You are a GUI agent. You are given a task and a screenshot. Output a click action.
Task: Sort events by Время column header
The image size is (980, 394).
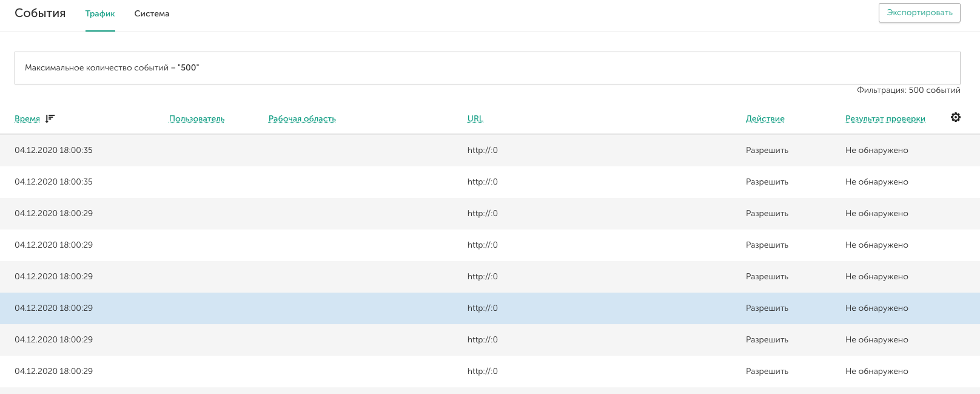click(27, 118)
